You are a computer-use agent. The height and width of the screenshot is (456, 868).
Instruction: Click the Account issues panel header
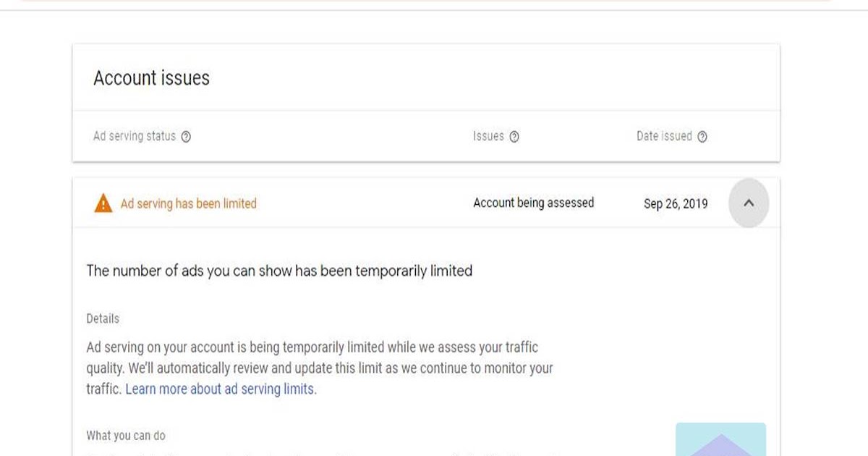pos(150,77)
